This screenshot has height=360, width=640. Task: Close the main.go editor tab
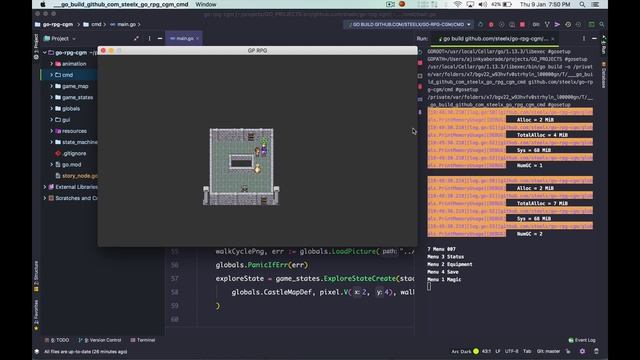click(198, 38)
